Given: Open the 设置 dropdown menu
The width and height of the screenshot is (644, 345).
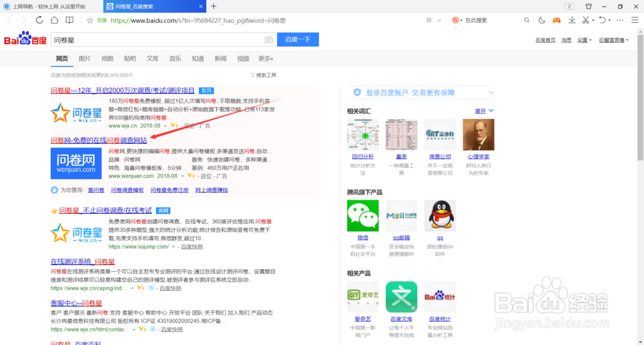Looking at the screenshot, I should 585,40.
